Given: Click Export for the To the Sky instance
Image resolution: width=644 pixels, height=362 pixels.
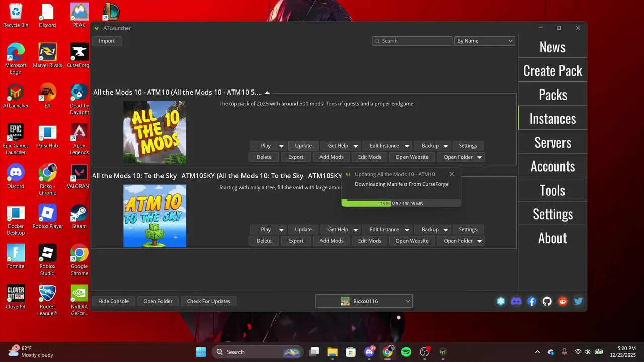Looking at the screenshot, I should tap(296, 241).
